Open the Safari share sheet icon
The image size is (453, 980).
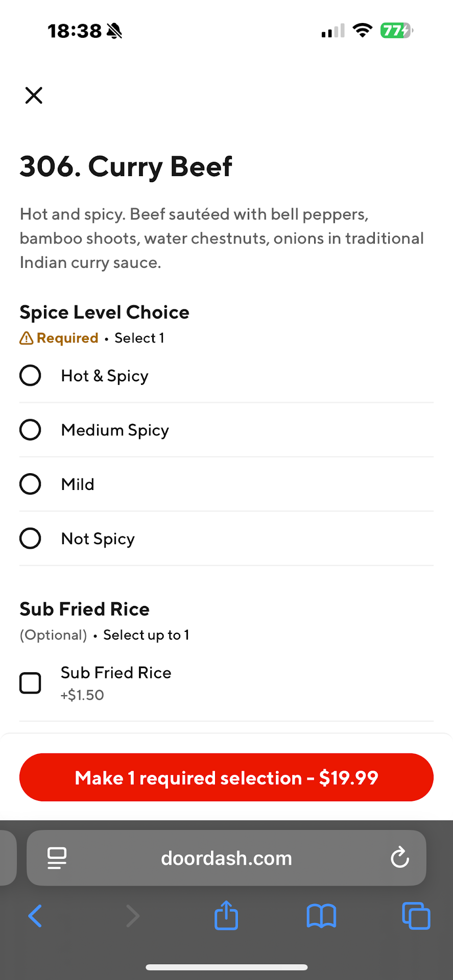coord(226,915)
